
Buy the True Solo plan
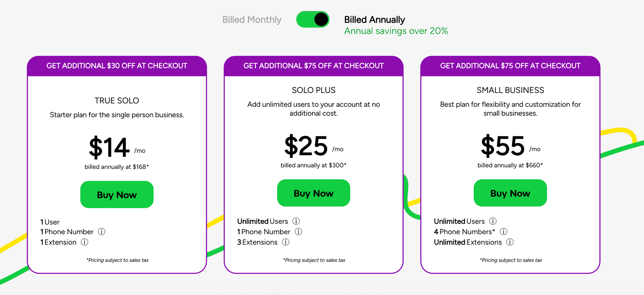tap(117, 194)
